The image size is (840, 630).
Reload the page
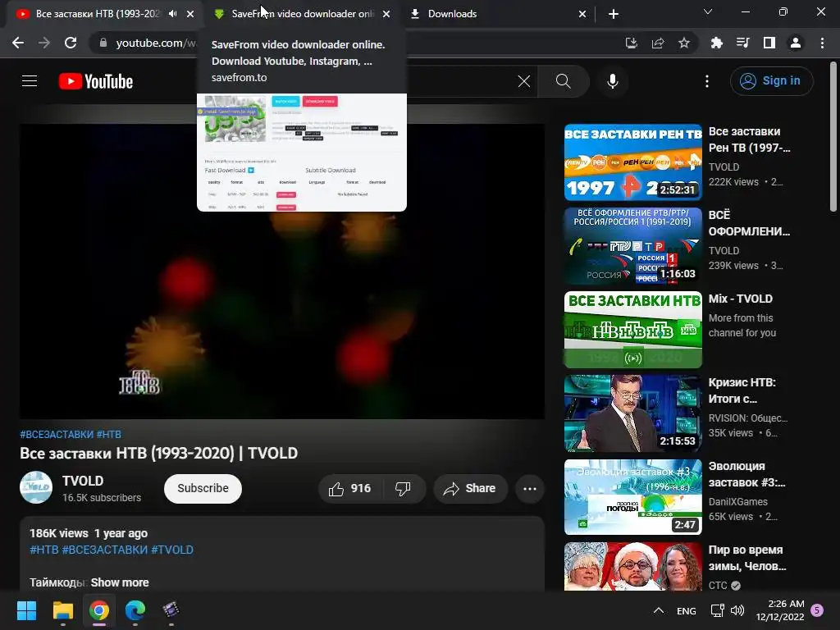pyautogui.click(x=71, y=43)
